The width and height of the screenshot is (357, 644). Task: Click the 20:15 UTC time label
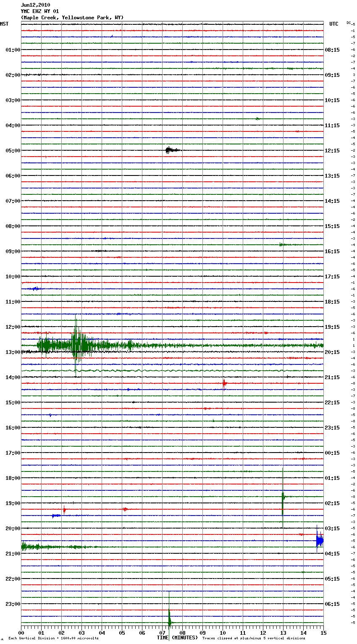click(x=332, y=352)
